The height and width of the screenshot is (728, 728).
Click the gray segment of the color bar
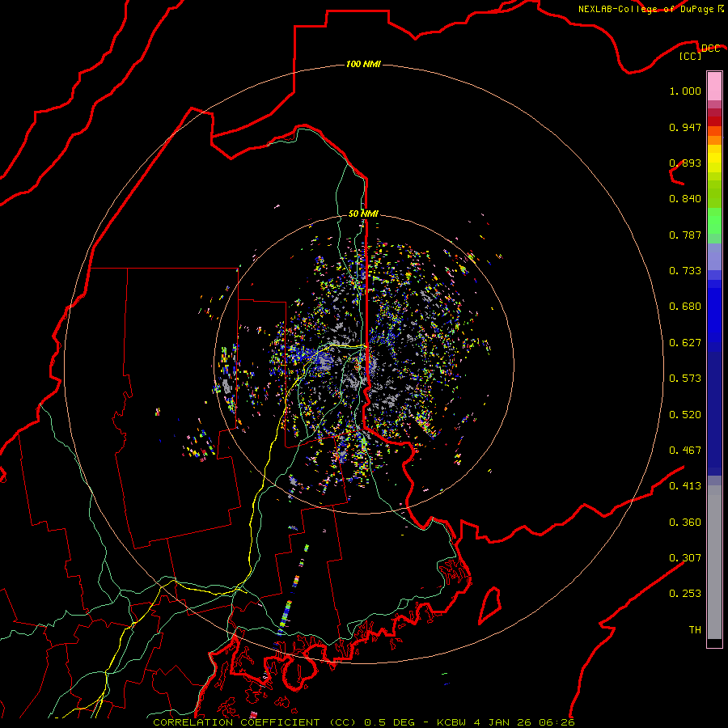[x=714, y=562]
